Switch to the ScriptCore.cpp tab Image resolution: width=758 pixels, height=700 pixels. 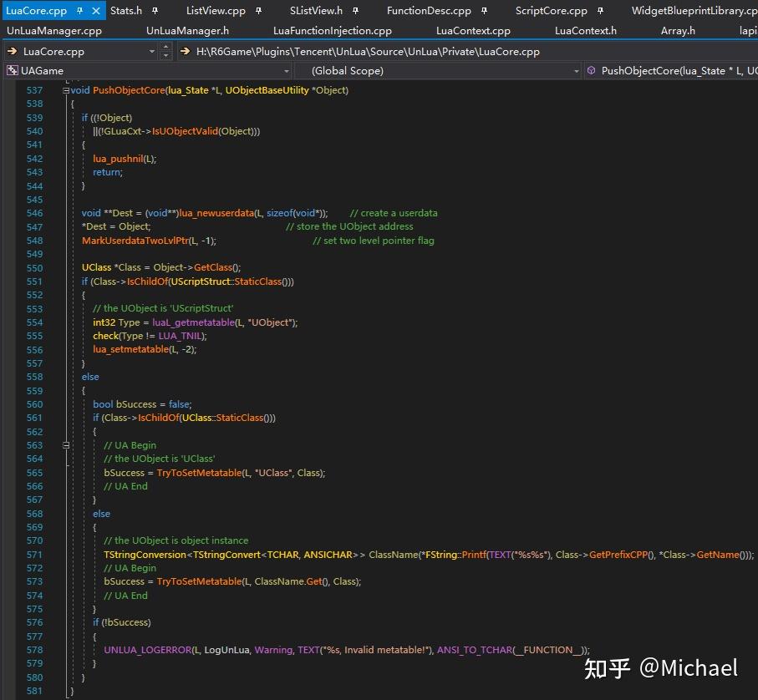click(551, 11)
